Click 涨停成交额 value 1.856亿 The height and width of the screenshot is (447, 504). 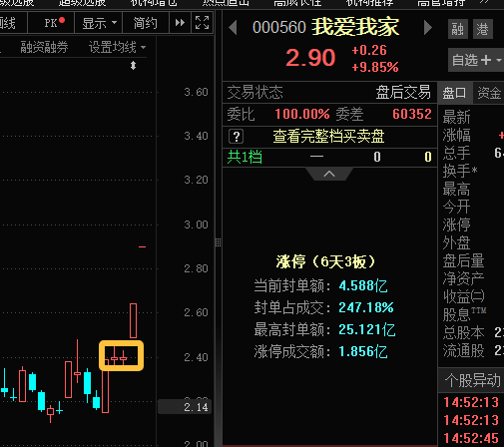click(363, 351)
